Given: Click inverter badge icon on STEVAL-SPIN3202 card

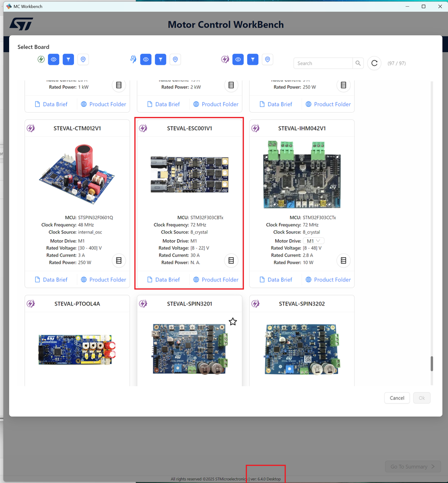Looking at the screenshot, I should click(255, 304).
